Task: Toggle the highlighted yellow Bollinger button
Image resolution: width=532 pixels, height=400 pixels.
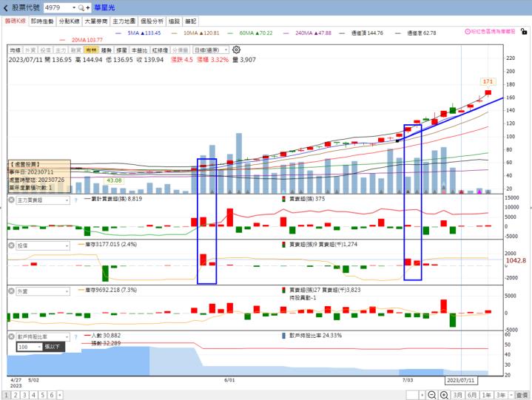Action: pyautogui.click(x=91, y=50)
